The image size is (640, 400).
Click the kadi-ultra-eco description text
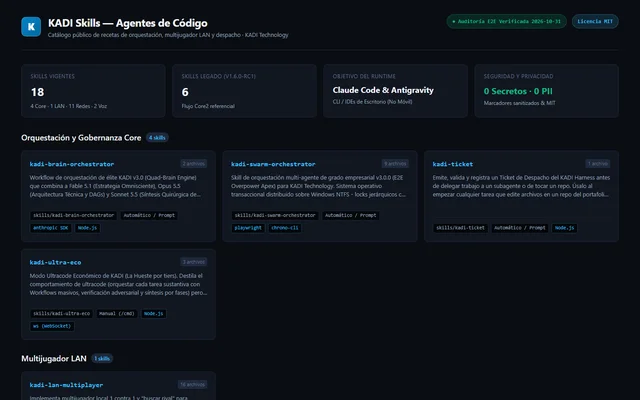point(118,284)
